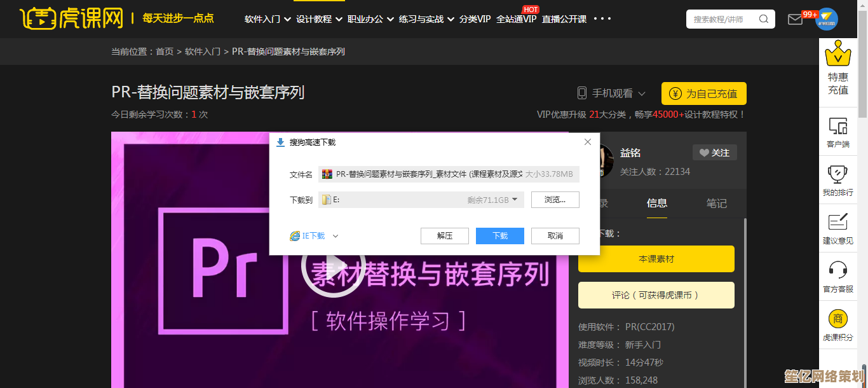Viewport: 868px width, 388px height.
Task: Open the mail messages icon
Action: (x=795, y=19)
